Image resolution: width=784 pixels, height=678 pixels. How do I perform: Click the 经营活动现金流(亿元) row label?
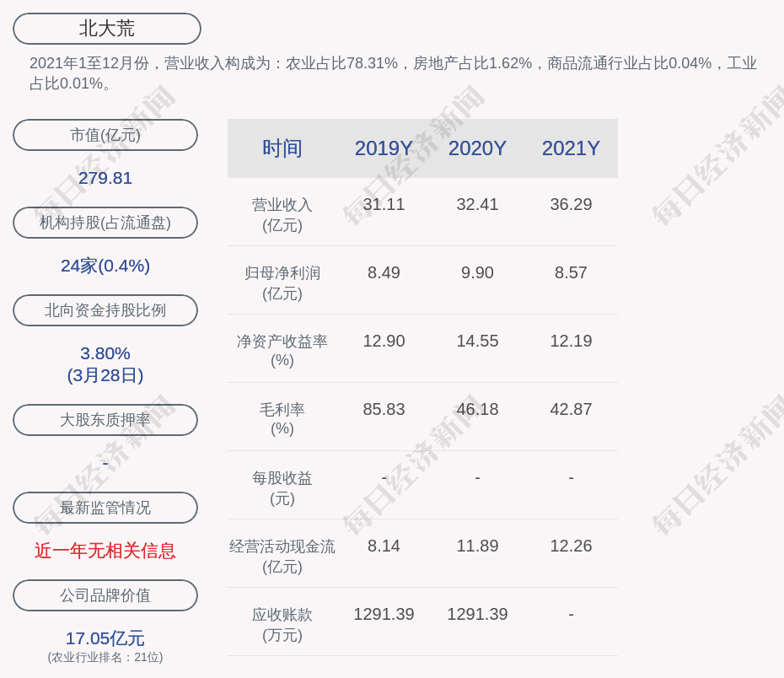(282, 557)
